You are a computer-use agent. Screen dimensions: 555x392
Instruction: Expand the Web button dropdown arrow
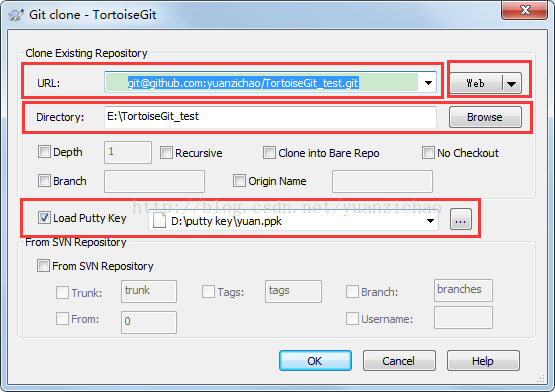511,84
